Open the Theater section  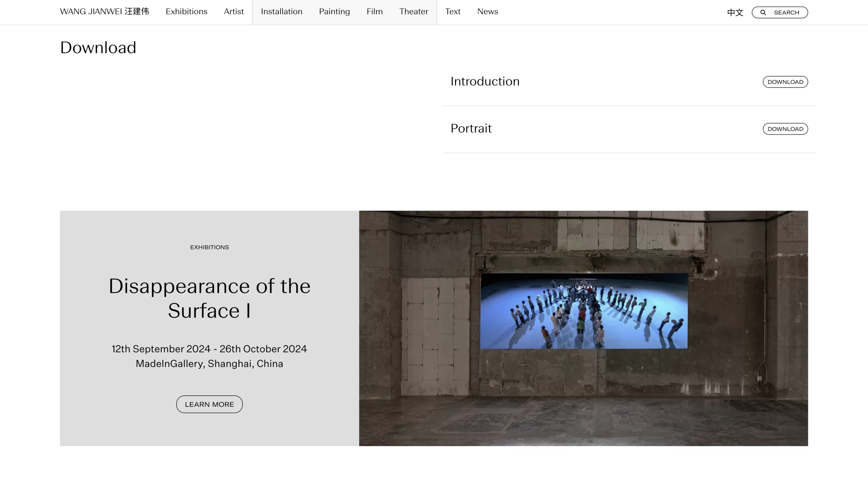point(414,12)
